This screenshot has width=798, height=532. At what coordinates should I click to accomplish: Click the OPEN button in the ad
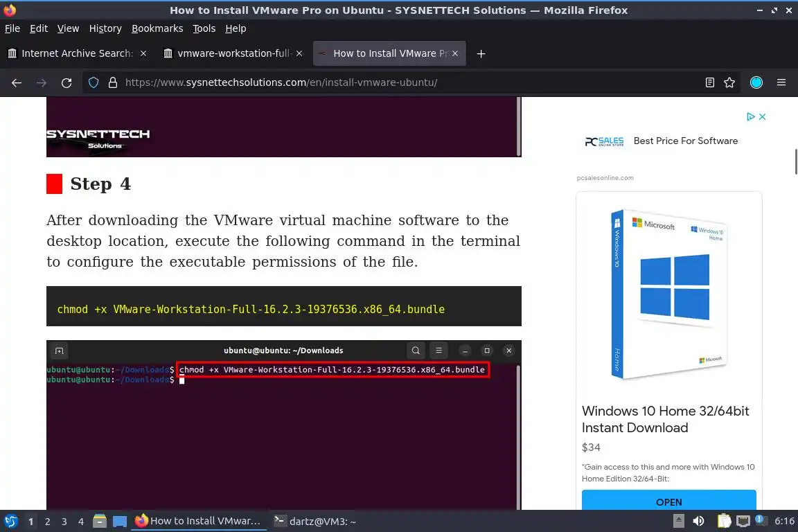[668, 502]
